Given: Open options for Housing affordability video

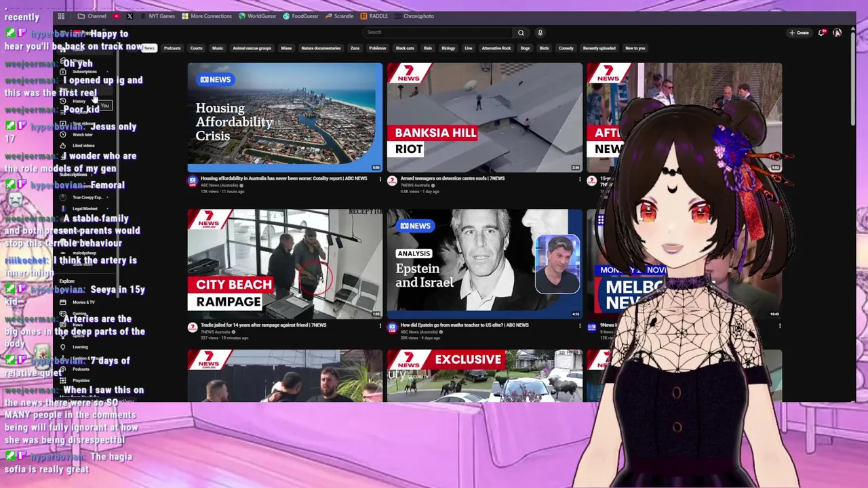Looking at the screenshot, I should (x=380, y=180).
